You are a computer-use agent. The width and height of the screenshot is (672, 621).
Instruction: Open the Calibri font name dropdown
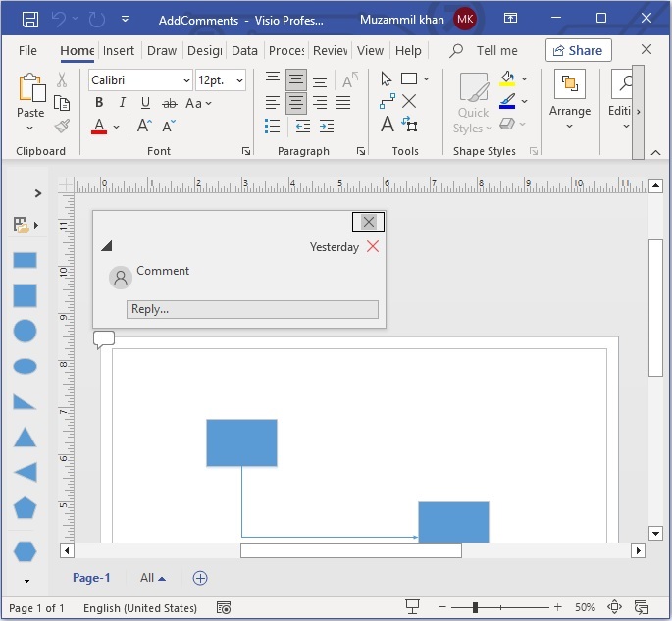[186, 80]
